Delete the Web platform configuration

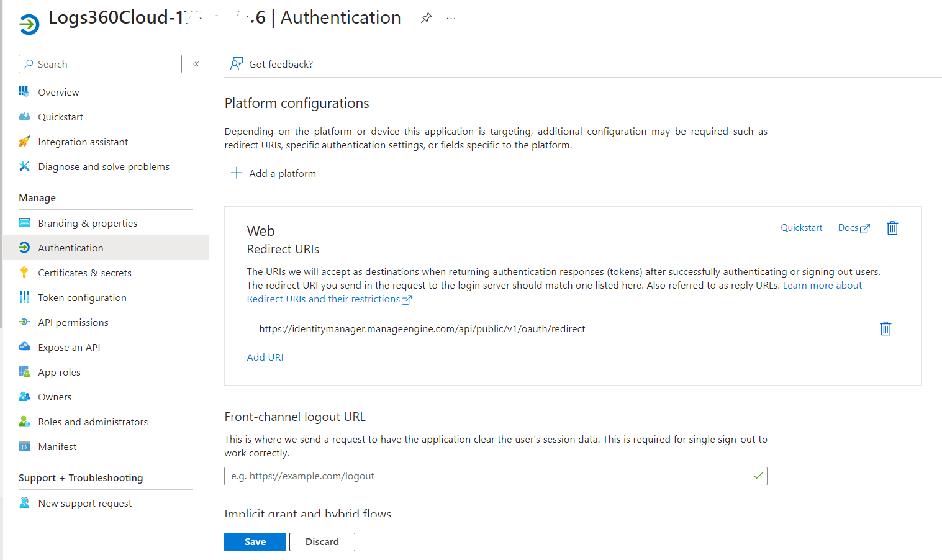click(892, 228)
